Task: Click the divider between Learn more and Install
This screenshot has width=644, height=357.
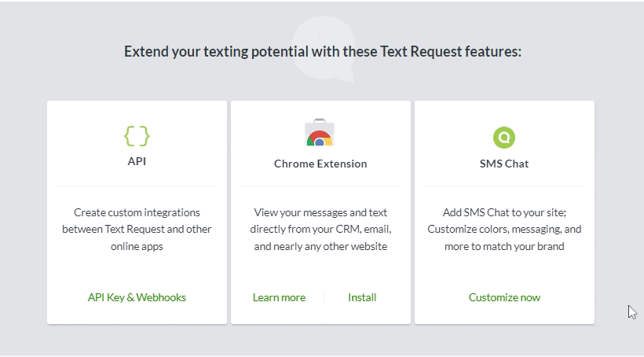Action: coord(325,297)
